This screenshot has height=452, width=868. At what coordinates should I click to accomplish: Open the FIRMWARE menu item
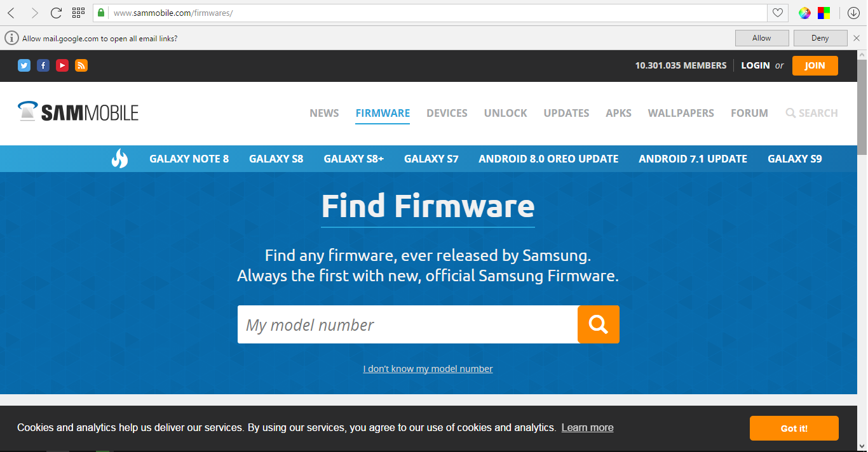tap(383, 113)
